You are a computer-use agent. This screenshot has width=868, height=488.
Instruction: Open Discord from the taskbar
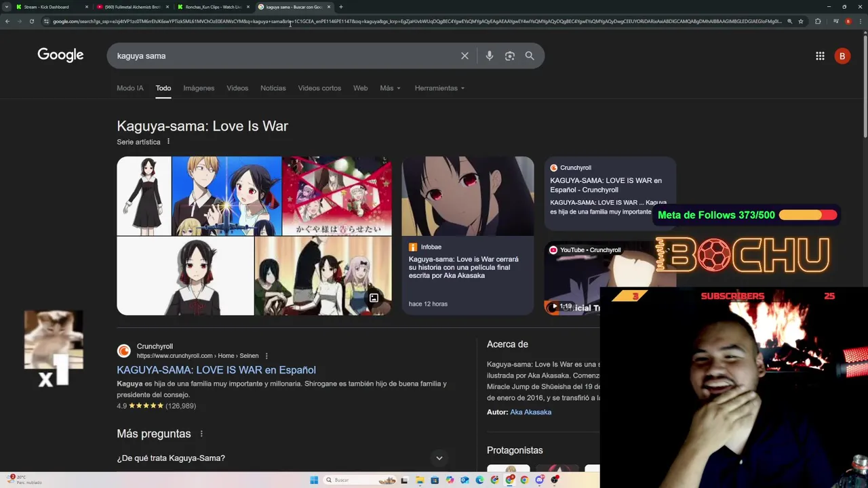tap(539, 480)
